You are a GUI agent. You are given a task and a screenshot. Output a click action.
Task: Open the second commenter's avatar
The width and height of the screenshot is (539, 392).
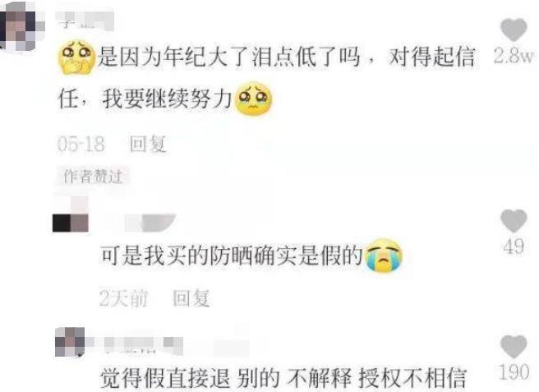(71, 215)
